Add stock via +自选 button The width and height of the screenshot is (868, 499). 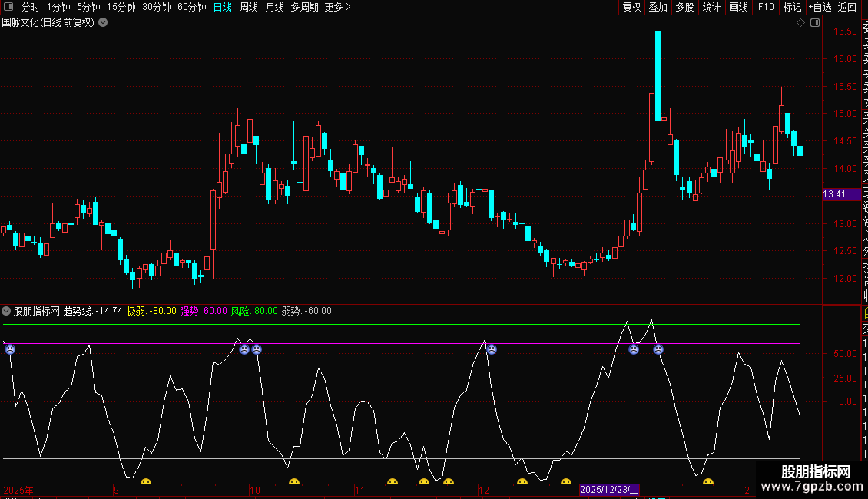coord(820,7)
